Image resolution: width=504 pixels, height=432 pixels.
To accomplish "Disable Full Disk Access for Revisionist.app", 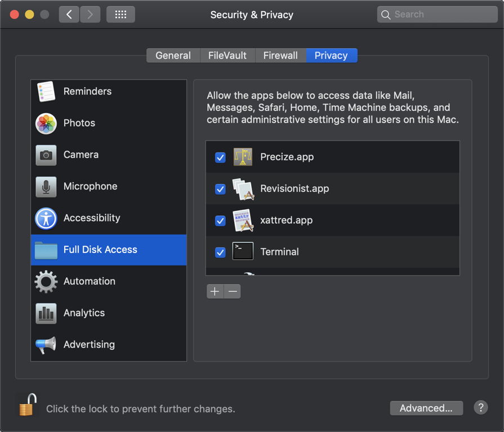I will (220, 189).
